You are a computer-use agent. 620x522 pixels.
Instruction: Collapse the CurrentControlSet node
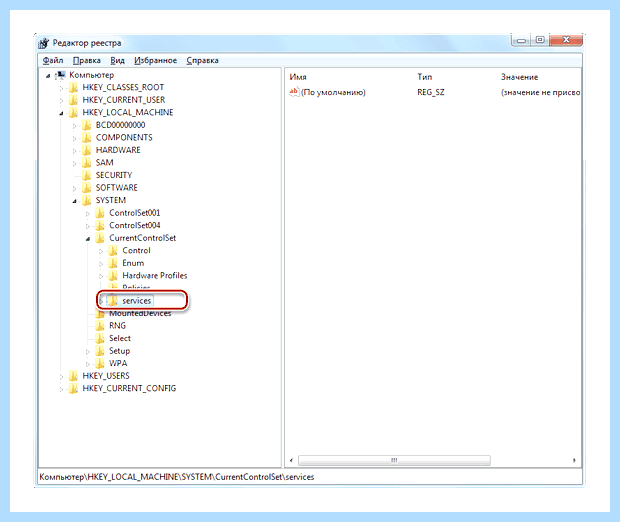tap(88, 239)
